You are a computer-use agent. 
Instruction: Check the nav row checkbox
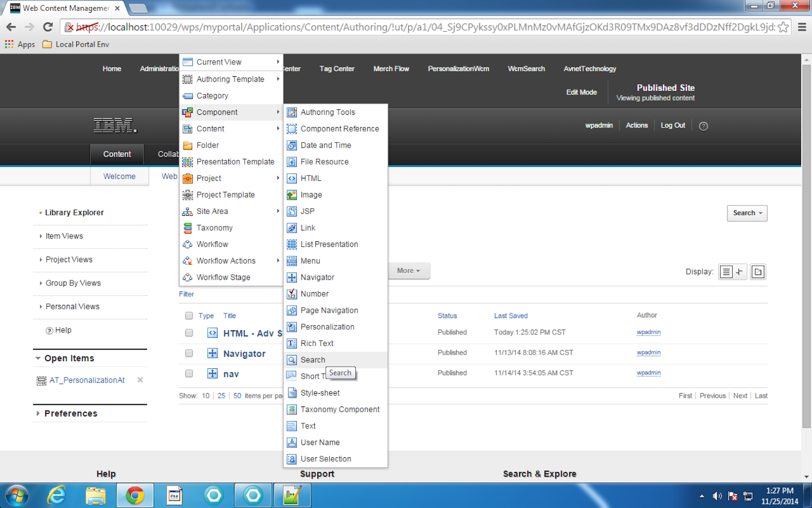pos(189,373)
